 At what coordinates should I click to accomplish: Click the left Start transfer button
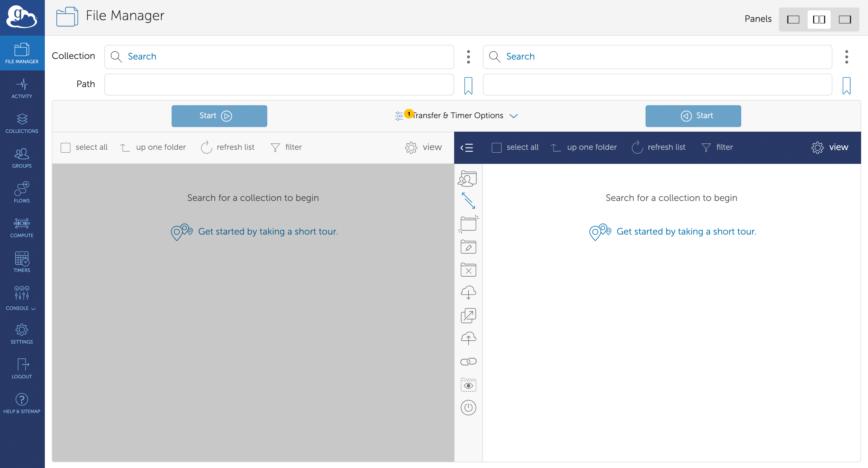[x=219, y=116]
